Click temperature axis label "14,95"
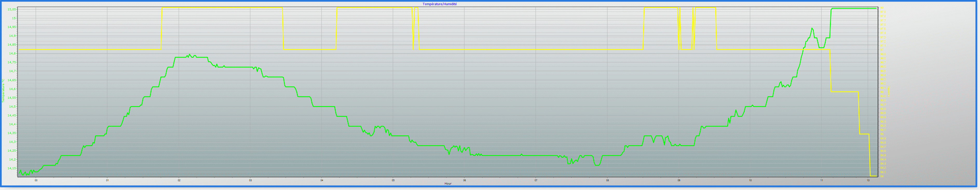980x190 pixels. [x=12, y=27]
